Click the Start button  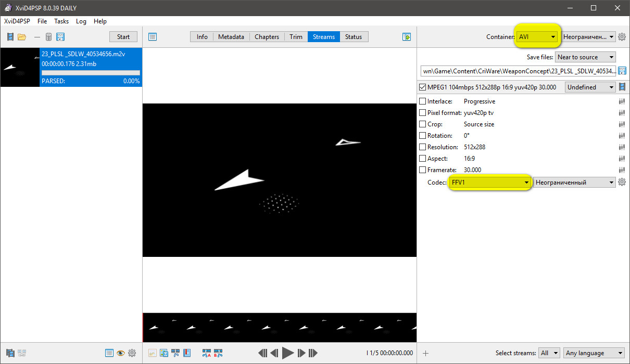tap(123, 37)
